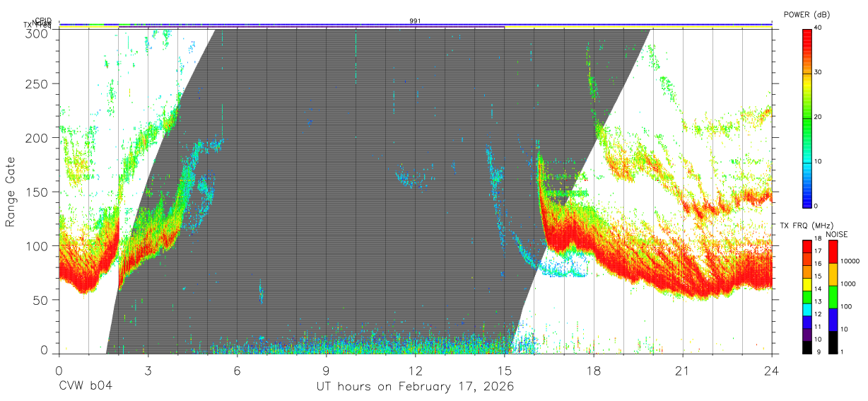This screenshot has height=401, width=868.
Task: Pick the blue NOISE swatch between 10 and 100
Action: pos(833,320)
